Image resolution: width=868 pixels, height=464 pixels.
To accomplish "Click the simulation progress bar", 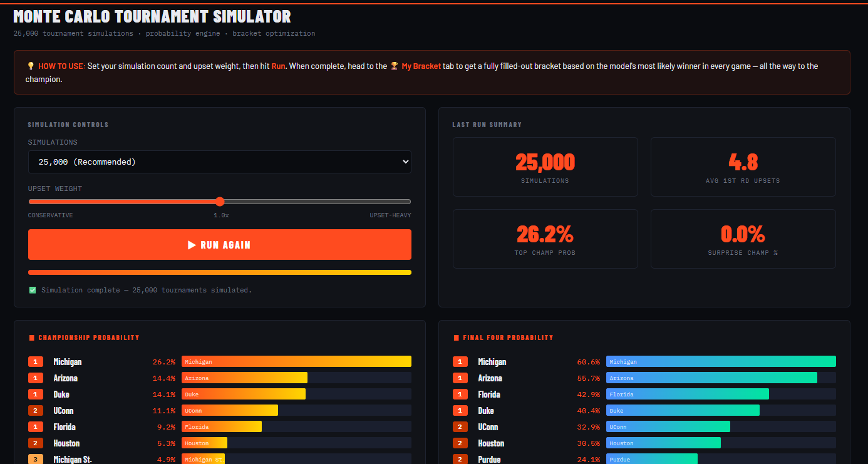I will [220, 272].
